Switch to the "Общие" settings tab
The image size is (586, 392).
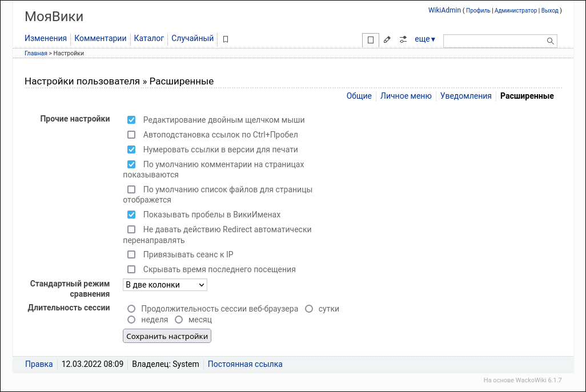tap(359, 96)
